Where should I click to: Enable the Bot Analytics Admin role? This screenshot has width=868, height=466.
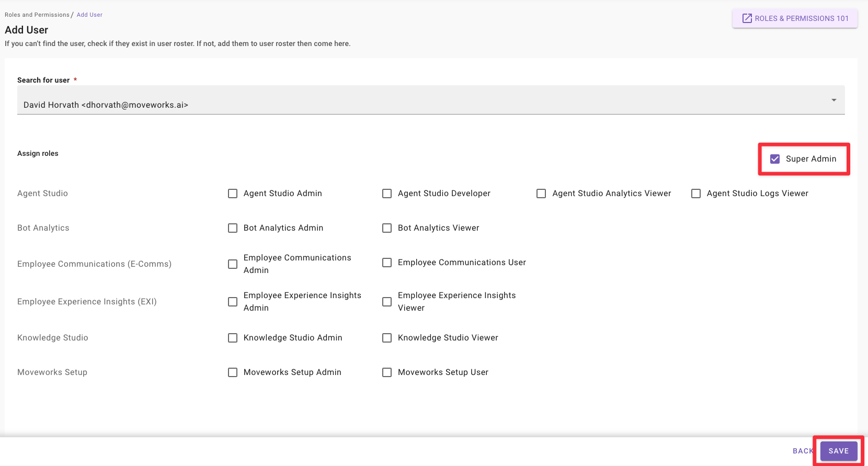tap(233, 228)
